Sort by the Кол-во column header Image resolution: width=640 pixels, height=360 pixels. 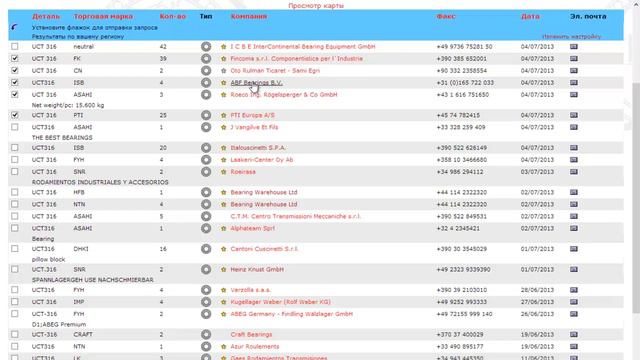click(173, 16)
